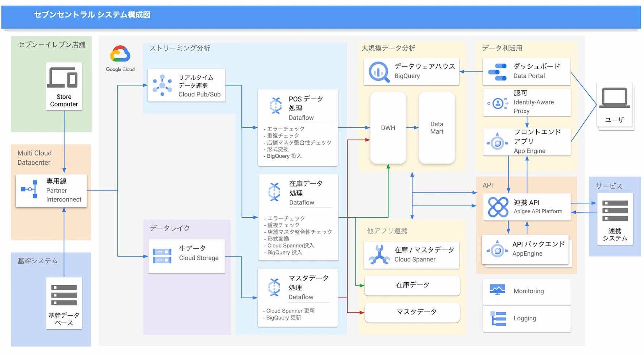Select the 基幹データベース server icon

tap(64, 295)
